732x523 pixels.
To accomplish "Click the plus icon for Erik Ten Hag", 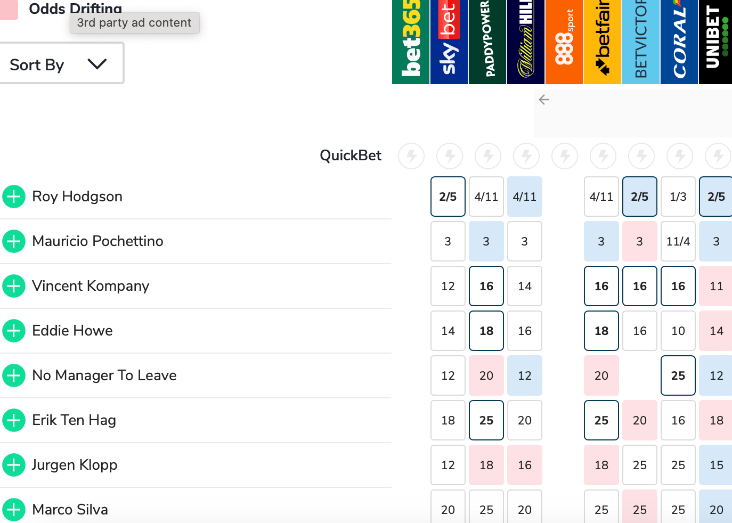I will 13,421.
